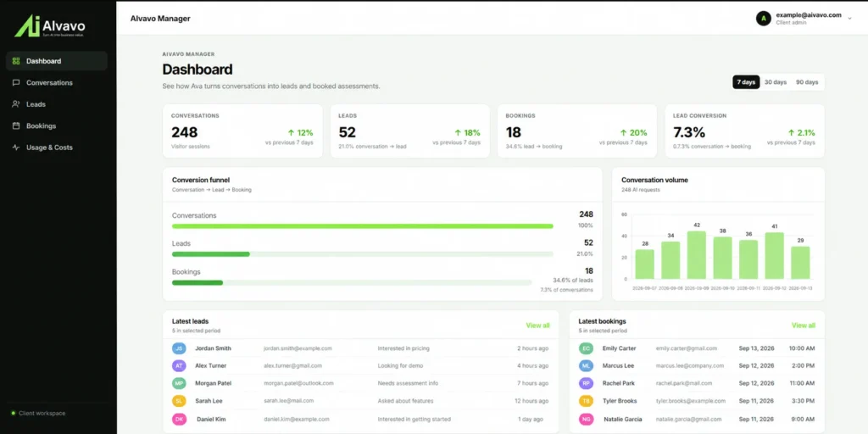
Task: Click the Leads 52 stat card
Action: coord(409,131)
